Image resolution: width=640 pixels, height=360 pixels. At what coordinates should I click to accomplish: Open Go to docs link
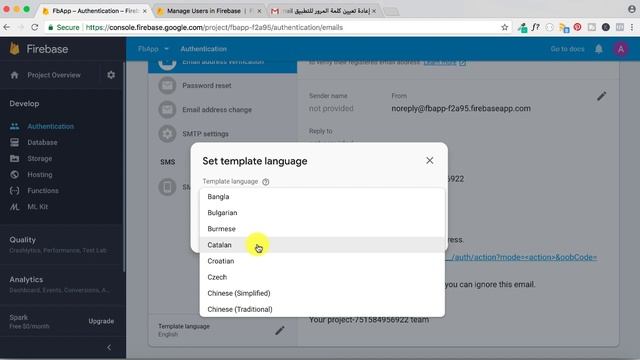pyautogui.click(x=567, y=49)
